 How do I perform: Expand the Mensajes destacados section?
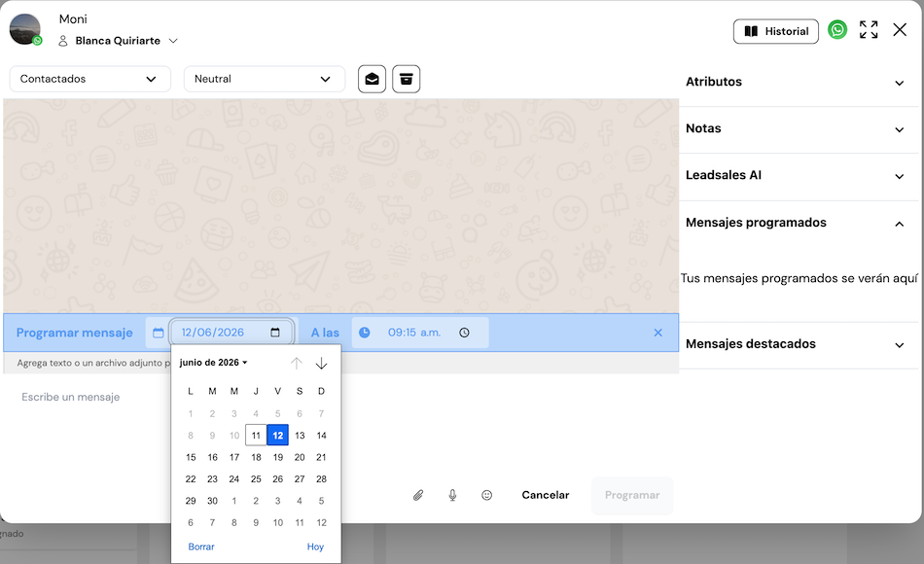tap(799, 344)
